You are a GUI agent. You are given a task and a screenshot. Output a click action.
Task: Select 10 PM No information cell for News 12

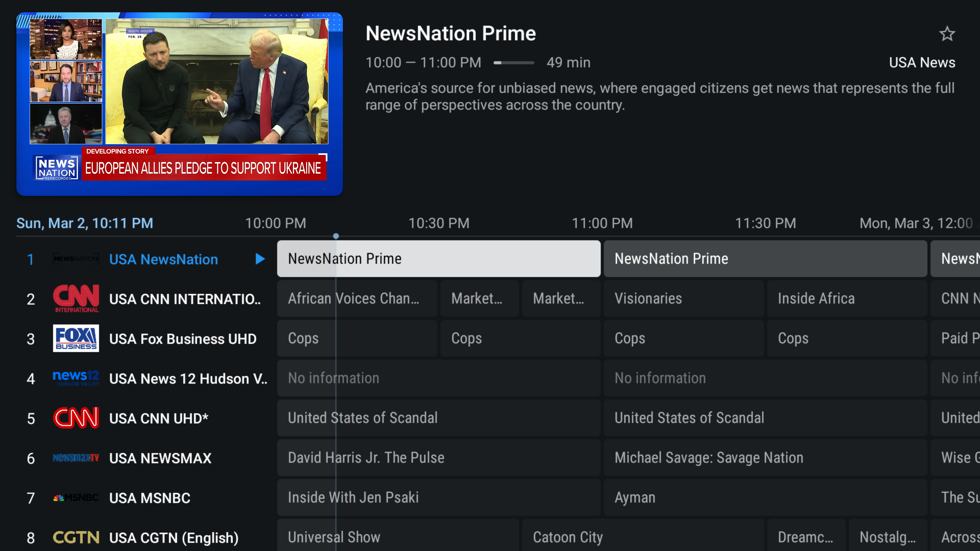[x=439, y=378]
